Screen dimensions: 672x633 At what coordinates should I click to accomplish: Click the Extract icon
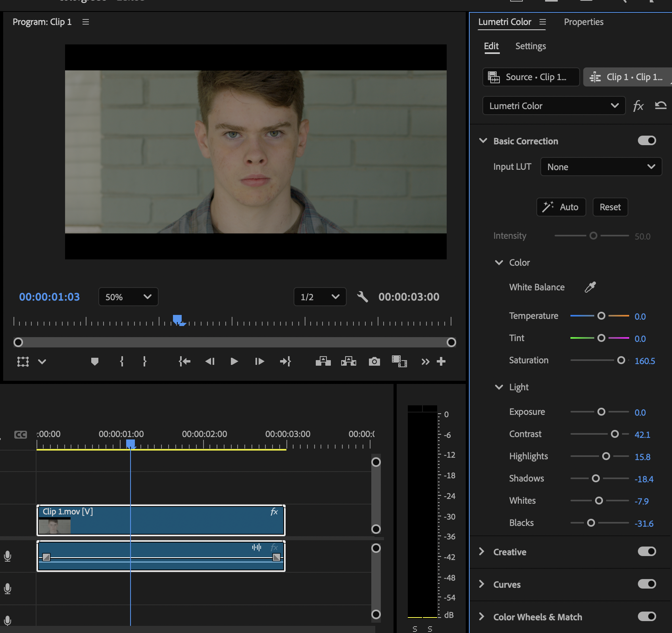click(349, 361)
